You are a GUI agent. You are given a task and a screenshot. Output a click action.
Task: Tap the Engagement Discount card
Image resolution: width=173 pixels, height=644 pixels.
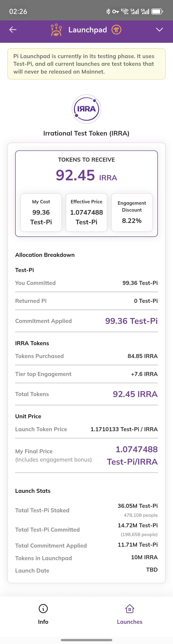132,212
